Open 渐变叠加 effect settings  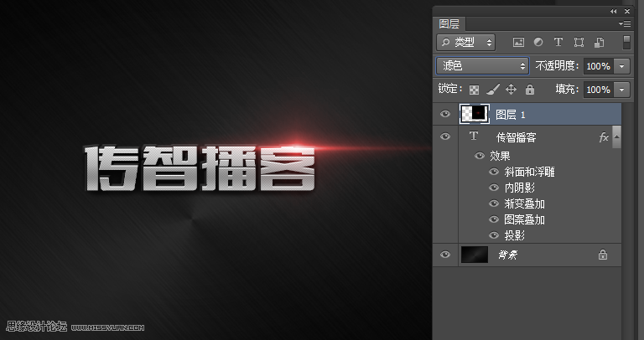[x=524, y=203]
